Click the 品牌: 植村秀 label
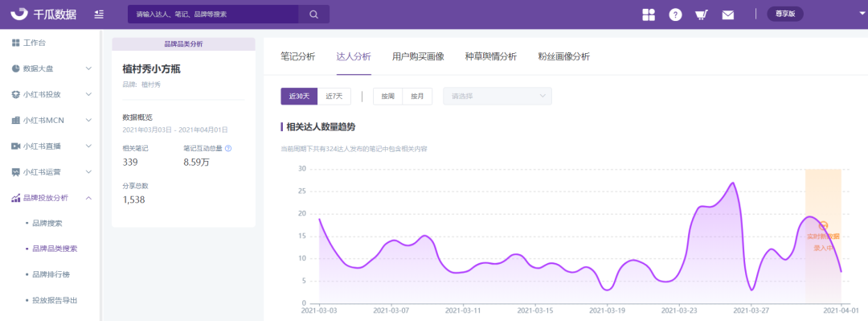Screen dimensions: 868x321 pyautogui.click(x=141, y=84)
